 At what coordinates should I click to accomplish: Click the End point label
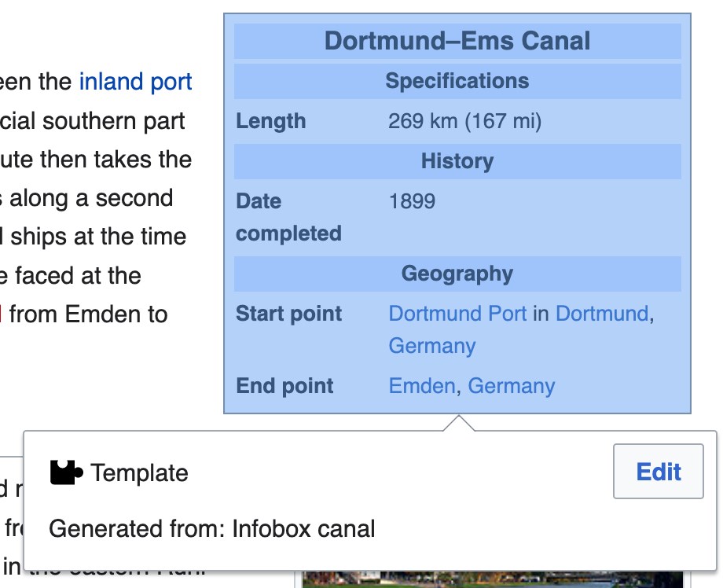(284, 386)
